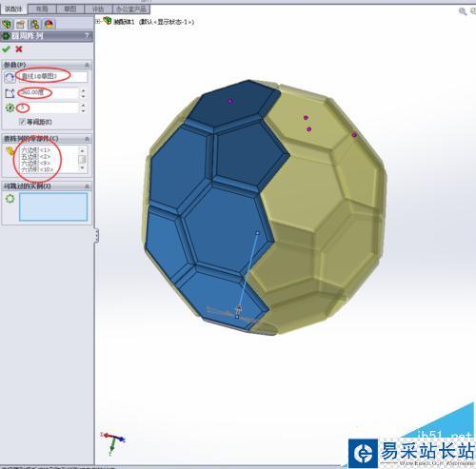
Task: Click the reverse direction axis icon
Action: pos(10,77)
